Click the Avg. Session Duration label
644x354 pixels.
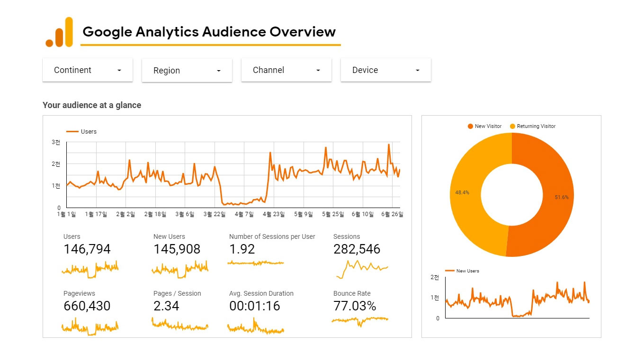coord(261,293)
